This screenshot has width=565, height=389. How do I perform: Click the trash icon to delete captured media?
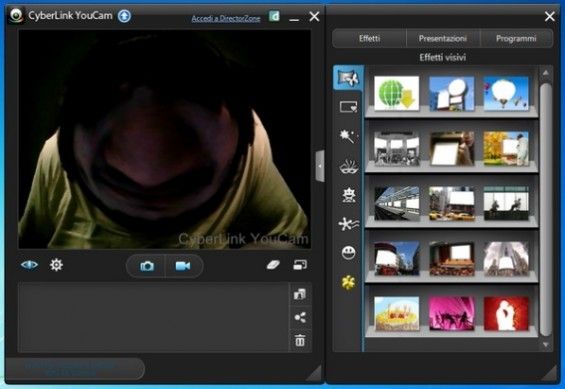300,340
